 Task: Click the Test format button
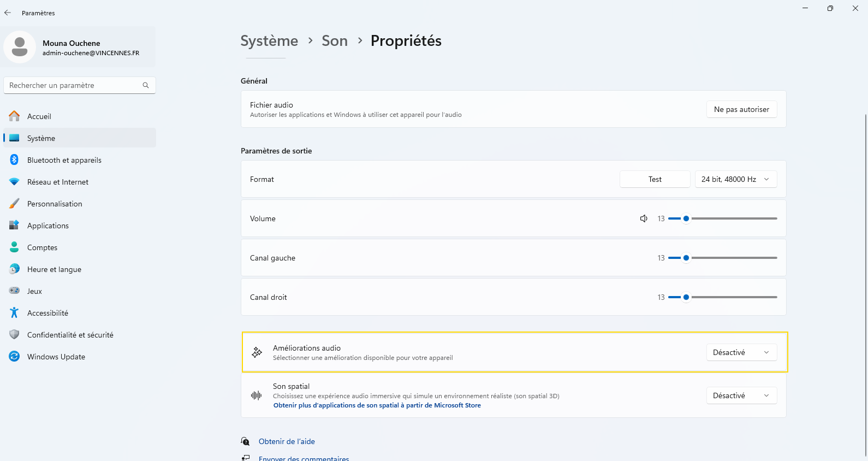655,179
